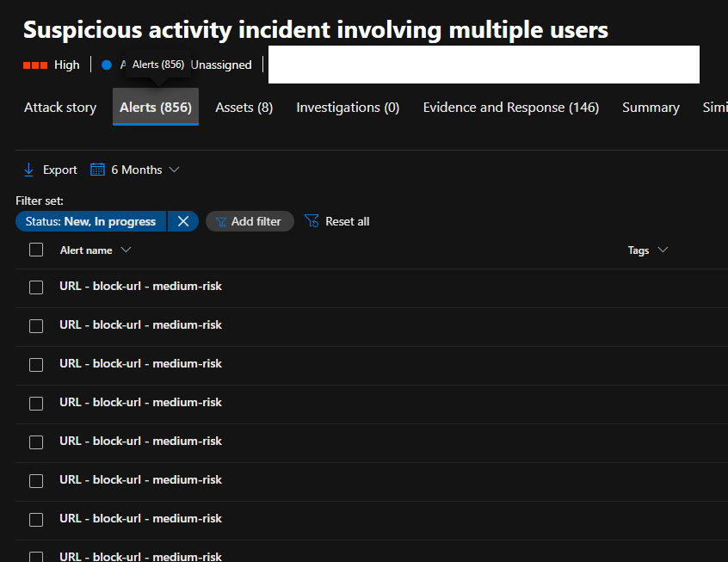
Task: Remove the Status filter with the X
Action: [x=183, y=221]
